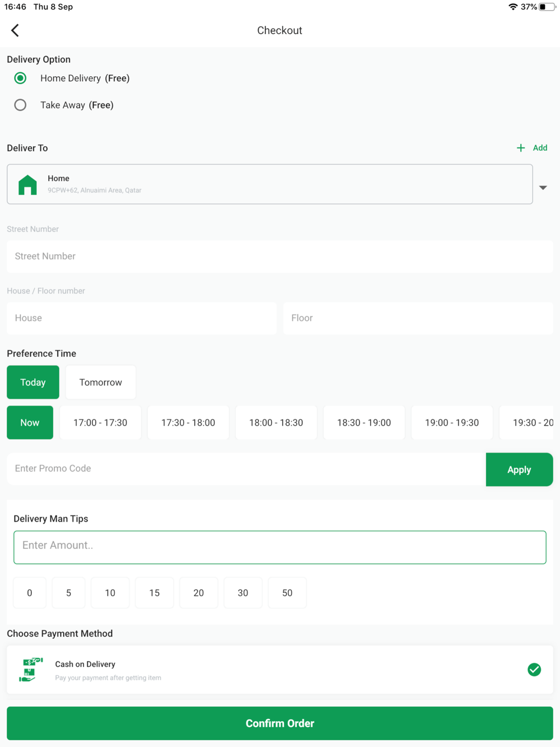Switch to the Tomorrow tab
The height and width of the screenshot is (747, 560).
coord(101,382)
